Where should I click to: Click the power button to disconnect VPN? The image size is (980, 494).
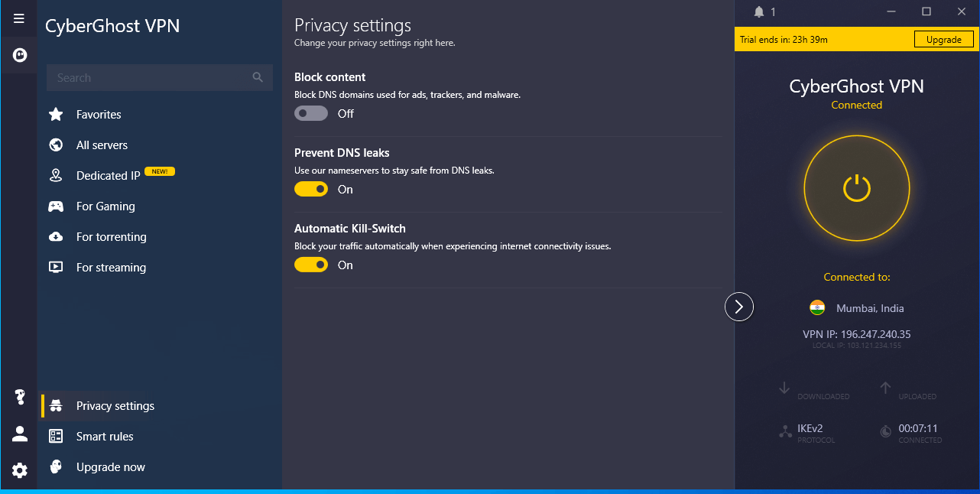coord(857,188)
